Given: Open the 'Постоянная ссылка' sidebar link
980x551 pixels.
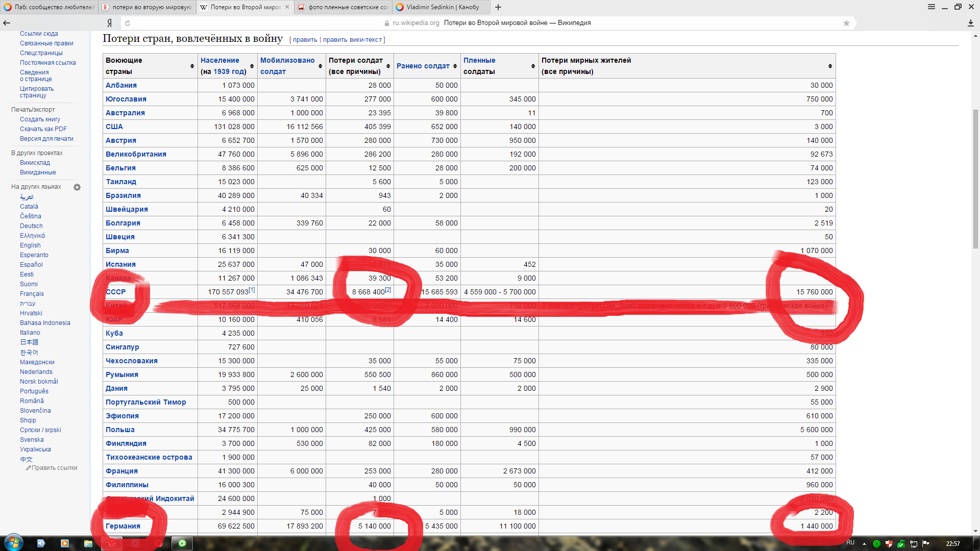Looking at the screenshot, I should (48, 63).
